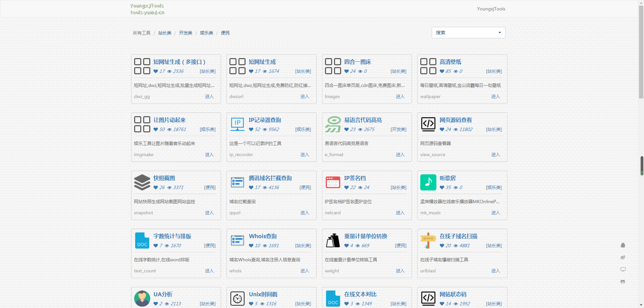
Task: Click the page vertical scrollbar thumb
Action: pos(641,166)
